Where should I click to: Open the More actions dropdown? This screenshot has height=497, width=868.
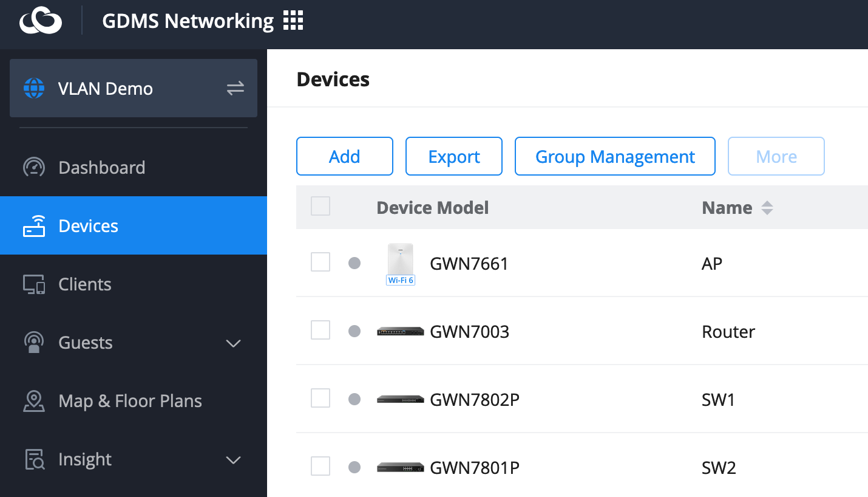776,156
